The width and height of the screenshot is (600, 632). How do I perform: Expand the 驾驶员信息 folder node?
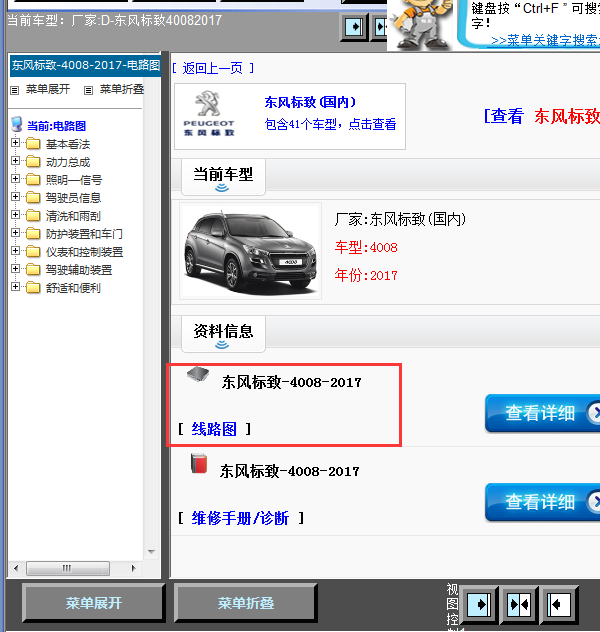[15, 197]
